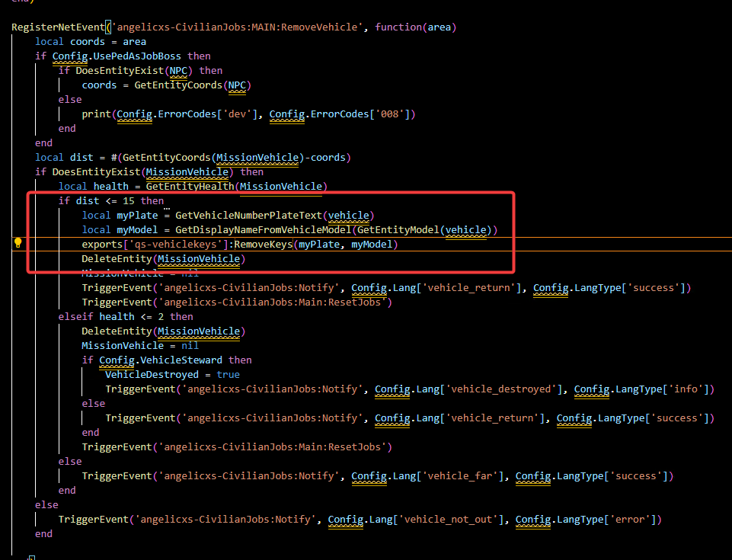
Task: Click GetEntityHealth function call
Action: point(190,187)
